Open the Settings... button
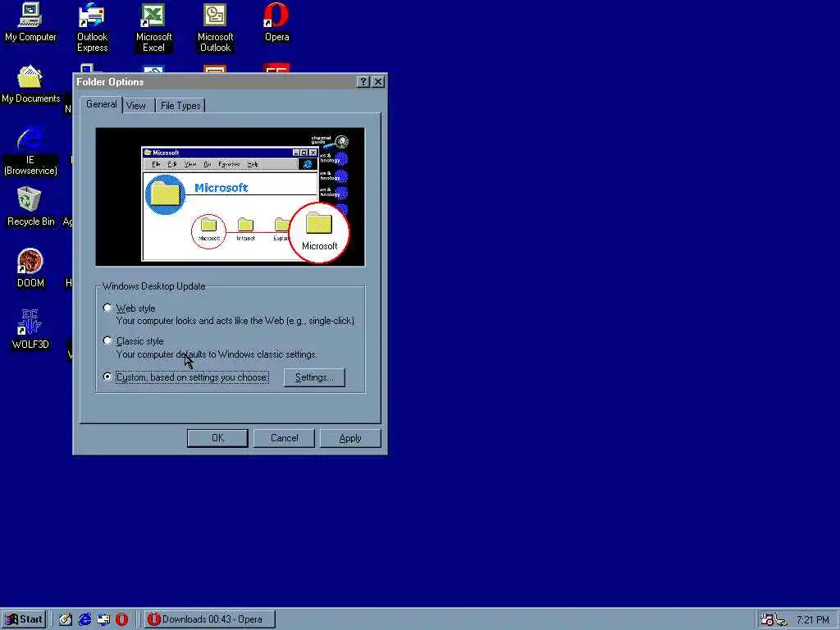This screenshot has height=630, width=840. (x=314, y=377)
